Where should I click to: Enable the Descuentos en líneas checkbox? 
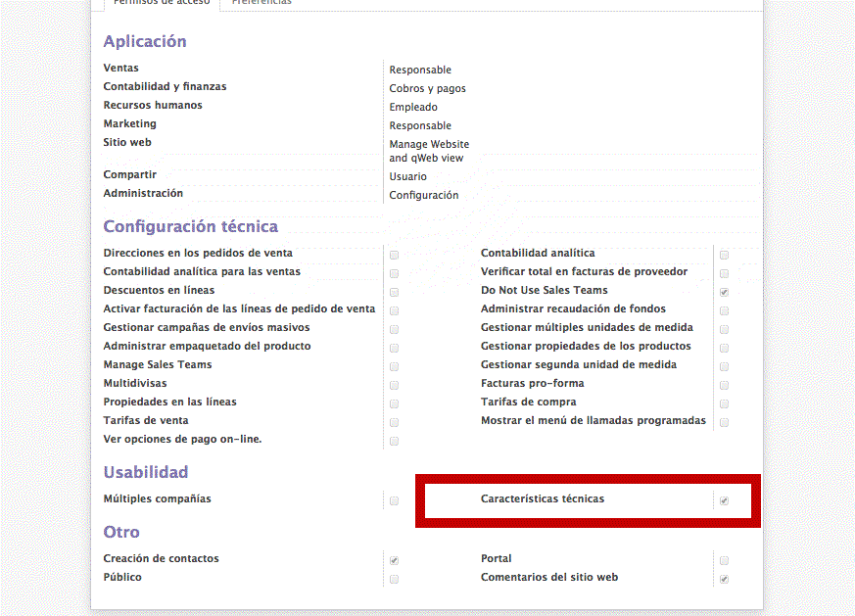coord(394,292)
